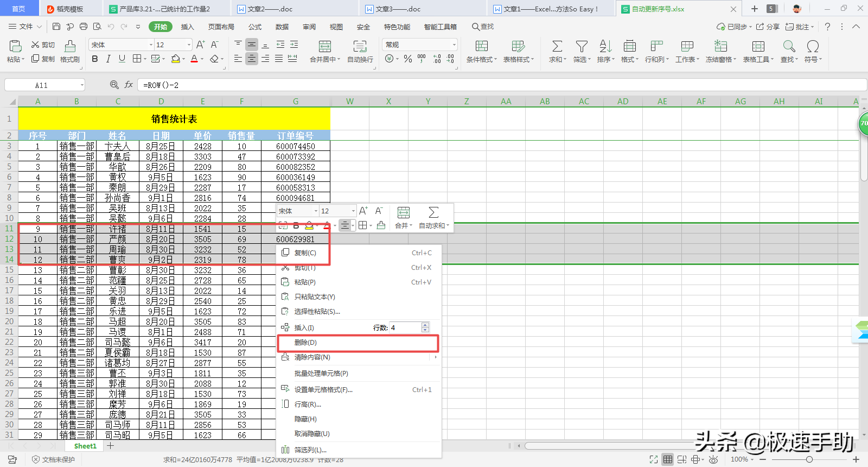Click the Wrap Text (自动换行) icon

tap(360, 46)
